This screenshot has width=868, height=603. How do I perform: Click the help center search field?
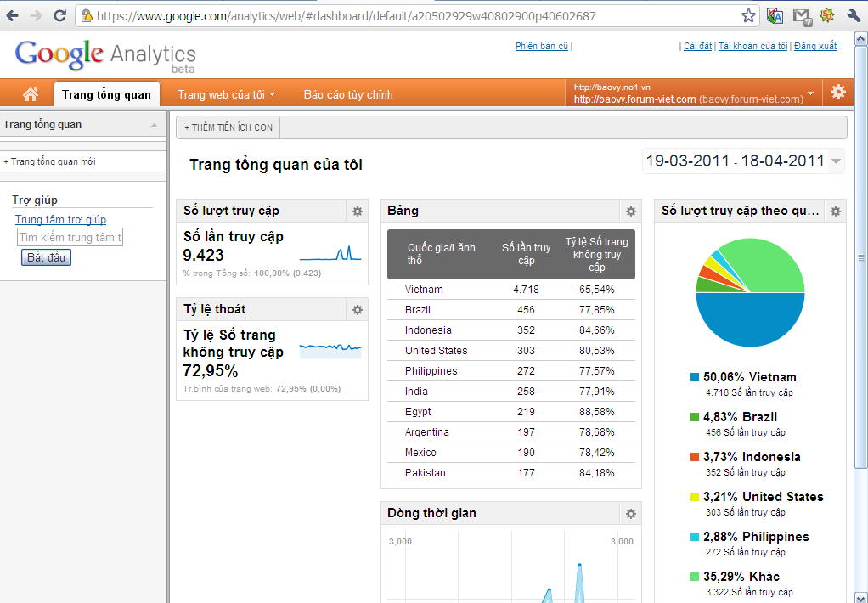click(x=70, y=237)
